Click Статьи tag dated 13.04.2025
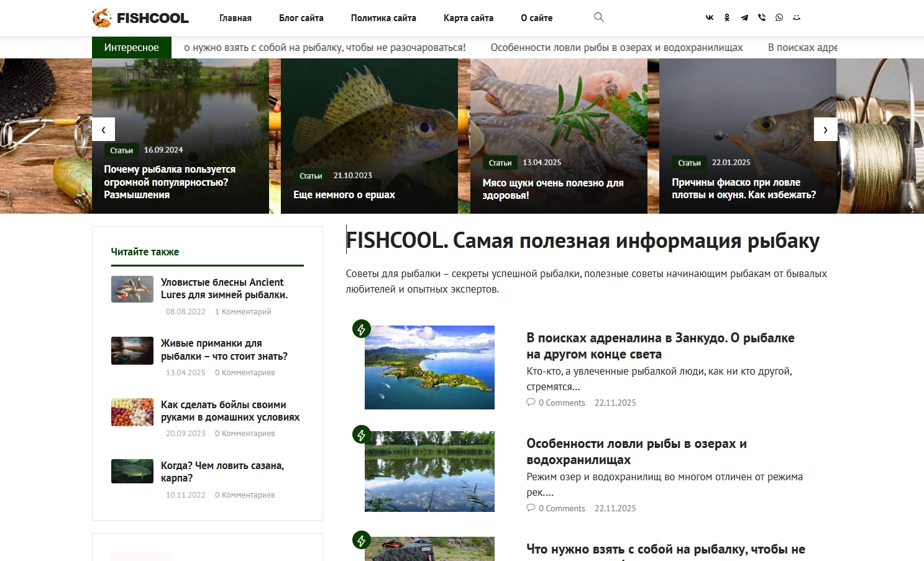 click(x=500, y=163)
